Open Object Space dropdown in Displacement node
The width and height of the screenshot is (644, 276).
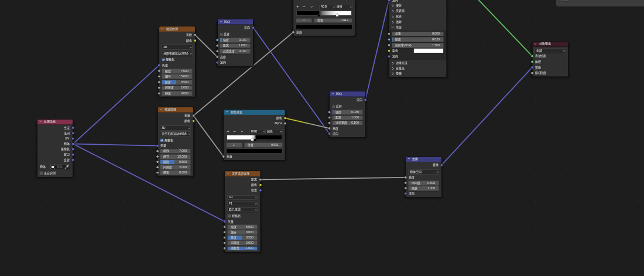pos(424,172)
